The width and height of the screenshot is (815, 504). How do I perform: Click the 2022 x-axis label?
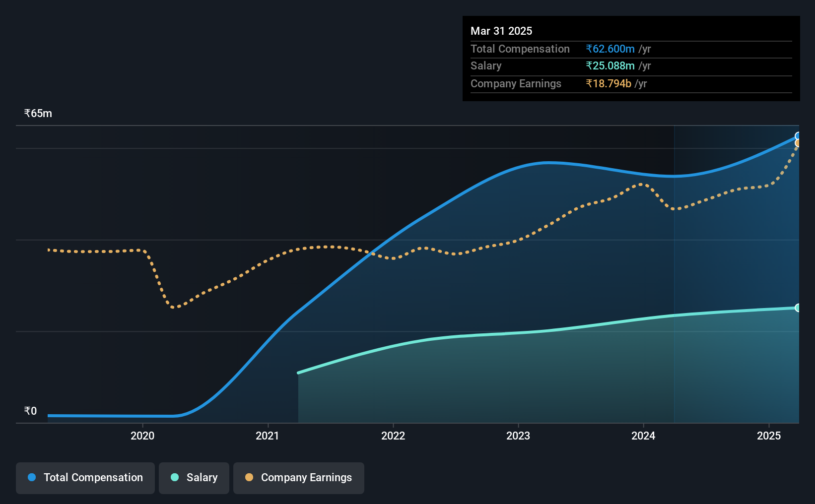(x=393, y=436)
